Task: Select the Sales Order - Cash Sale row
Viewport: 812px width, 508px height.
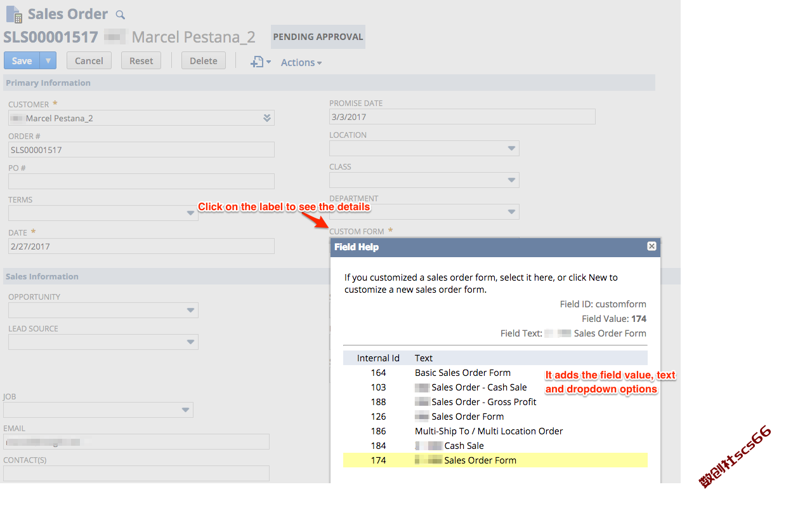Action: coord(495,387)
